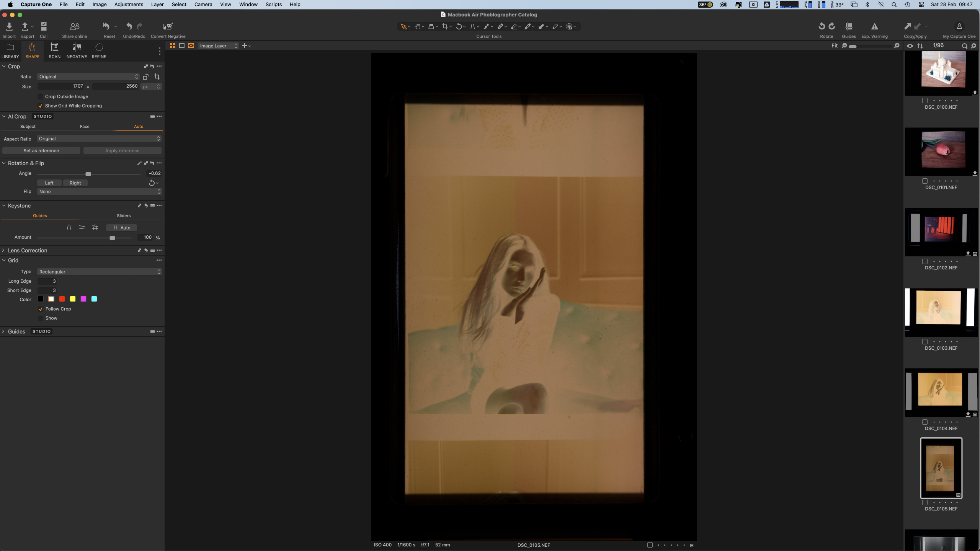
Task: Enable the Crop Outside Image checkbox
Action: 41,96
